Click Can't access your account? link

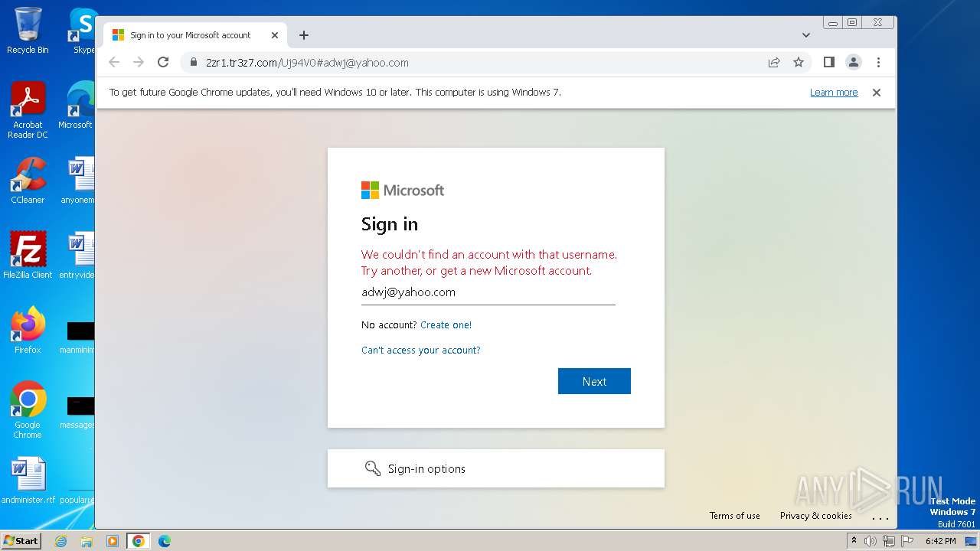pos(421,350)
